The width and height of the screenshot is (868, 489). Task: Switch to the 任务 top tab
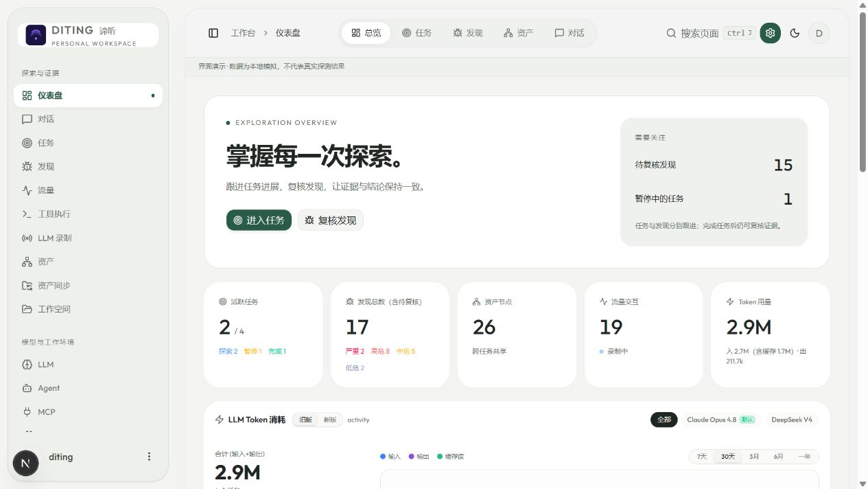tap(417, 33)
